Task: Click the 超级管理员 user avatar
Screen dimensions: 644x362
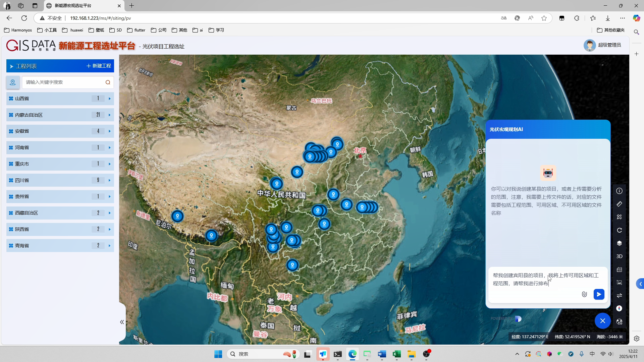Action: [x=589, y=45]
